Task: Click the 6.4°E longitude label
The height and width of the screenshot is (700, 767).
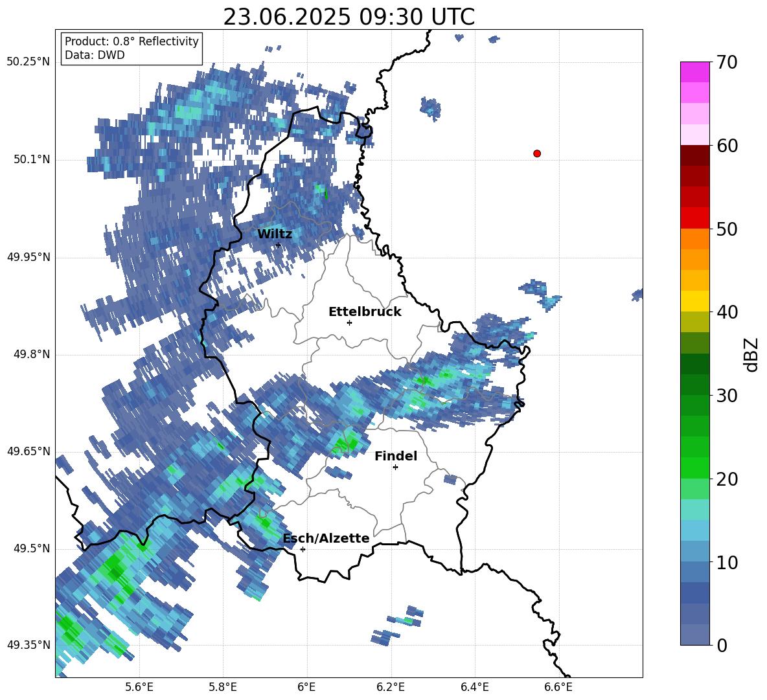Action: click(x=474, y=687)
